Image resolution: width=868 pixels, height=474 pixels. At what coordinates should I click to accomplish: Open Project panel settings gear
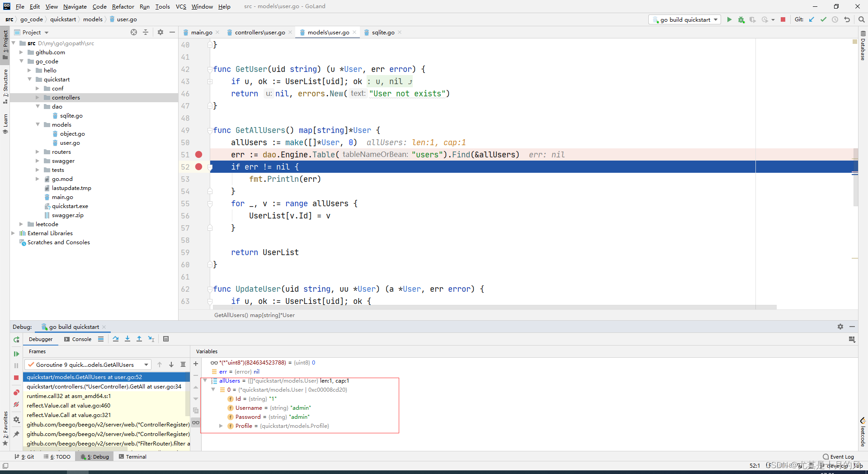(x=160, y=32)
